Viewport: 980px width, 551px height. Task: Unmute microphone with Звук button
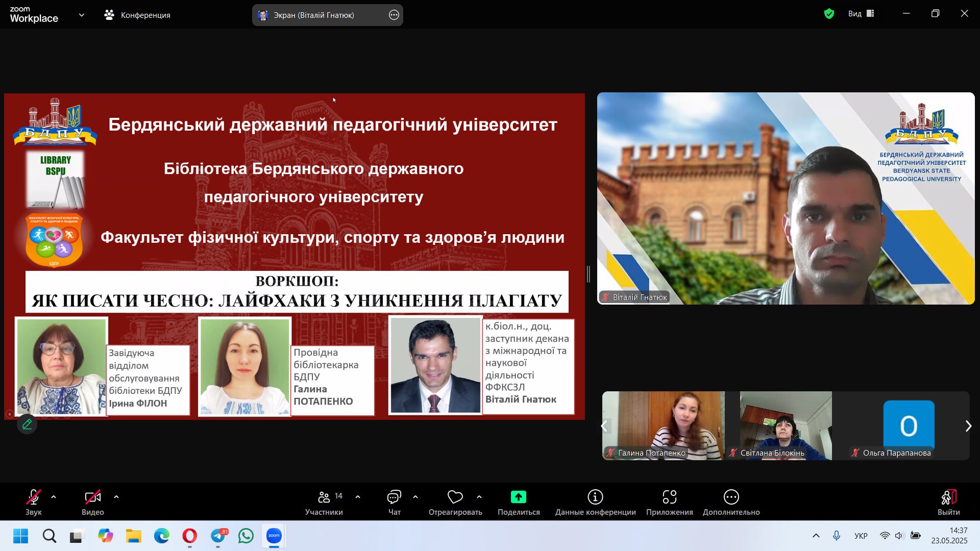34,497
